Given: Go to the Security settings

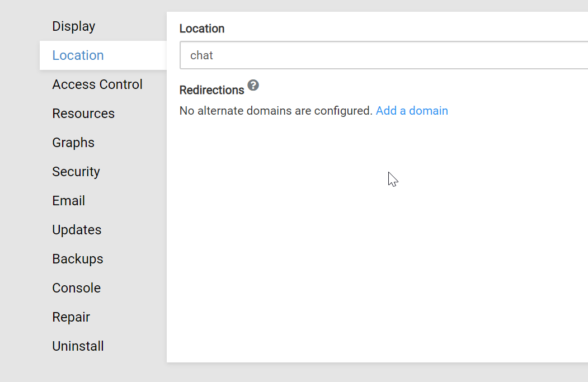Looking at the screenshot, I should pos(76,172).
